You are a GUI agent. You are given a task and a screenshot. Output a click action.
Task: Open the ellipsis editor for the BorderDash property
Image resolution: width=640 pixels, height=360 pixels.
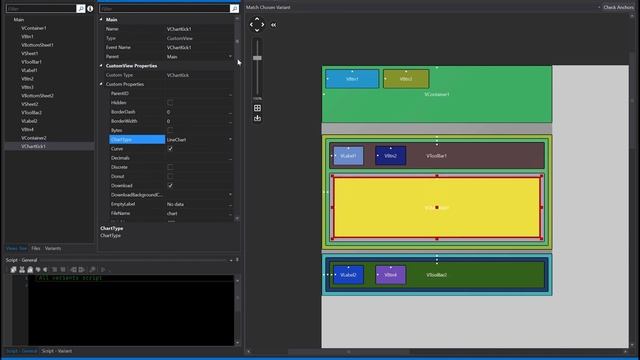(230, 112)
